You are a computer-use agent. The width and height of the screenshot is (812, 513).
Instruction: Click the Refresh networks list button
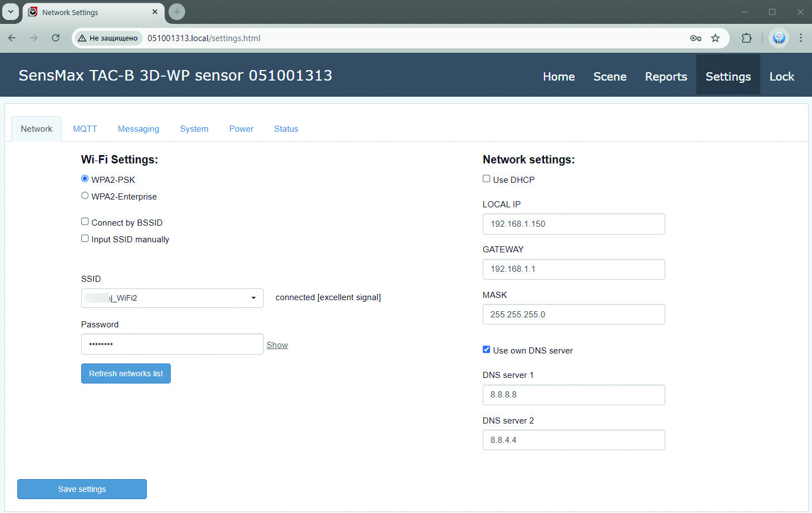tap(126, 373)
